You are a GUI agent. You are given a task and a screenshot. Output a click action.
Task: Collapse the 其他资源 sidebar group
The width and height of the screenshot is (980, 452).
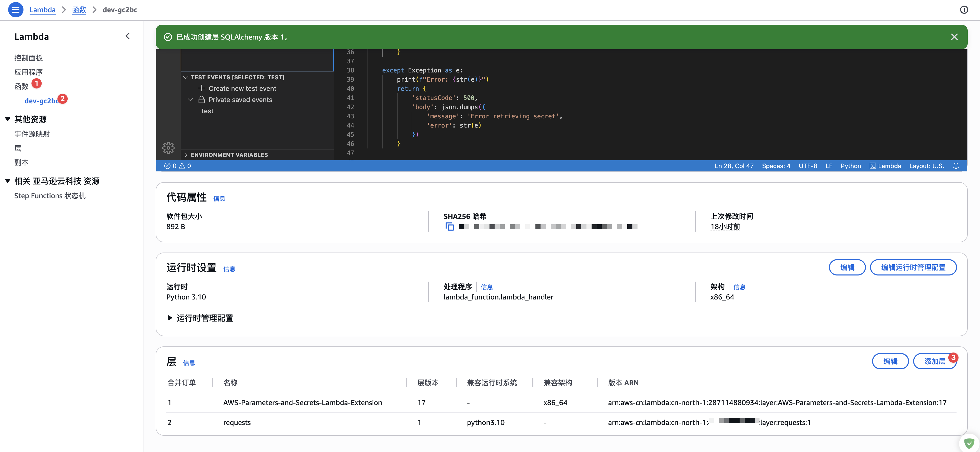tap(8, 119)
